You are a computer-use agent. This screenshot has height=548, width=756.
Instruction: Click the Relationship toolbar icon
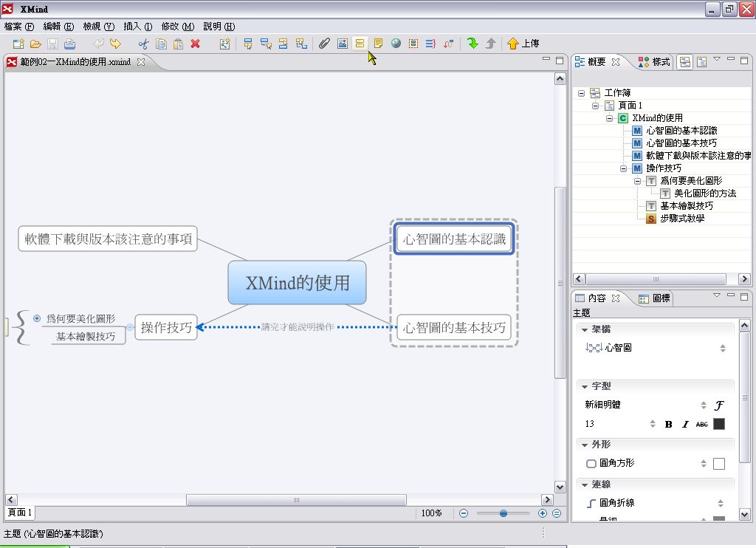448,44
